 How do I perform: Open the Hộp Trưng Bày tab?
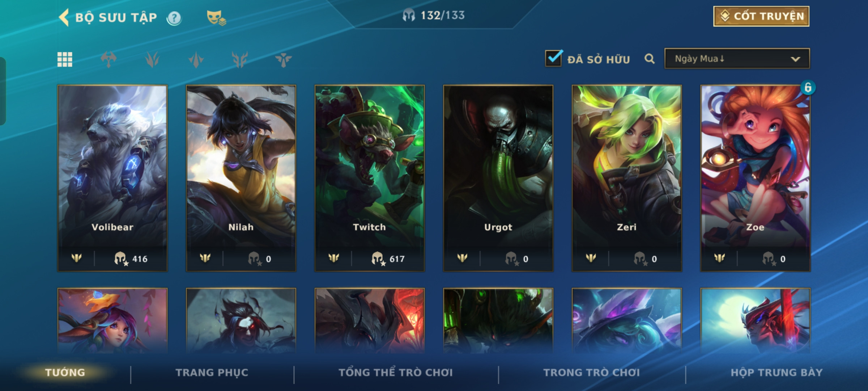[x=776, y=373]
